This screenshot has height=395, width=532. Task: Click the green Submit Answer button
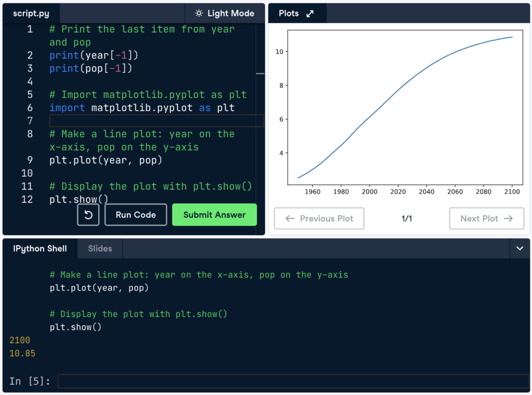[214, 215]
